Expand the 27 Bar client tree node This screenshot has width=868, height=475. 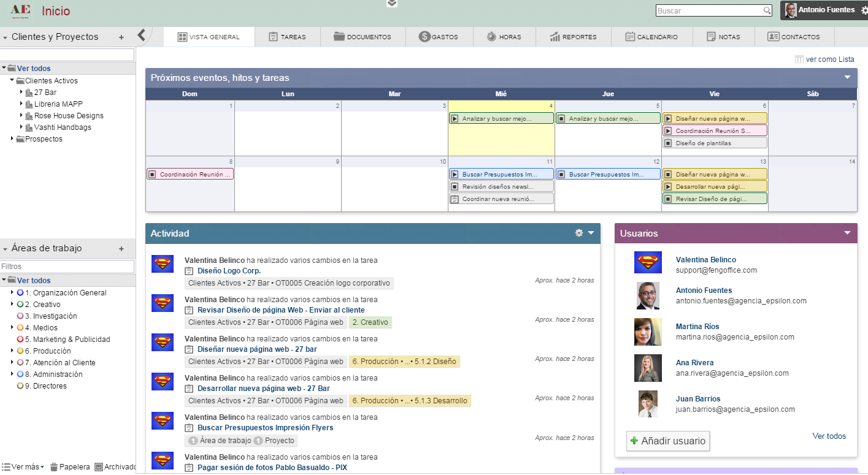pos(21,93)
